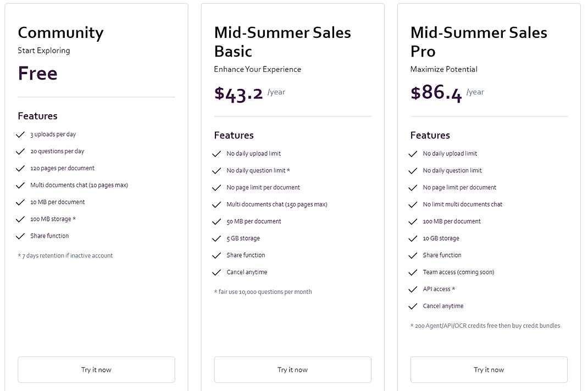The image size is (588, 391).
Task: Click the footnote about Agent/API/OCR credit bundles
Action: tap(485, 326)
